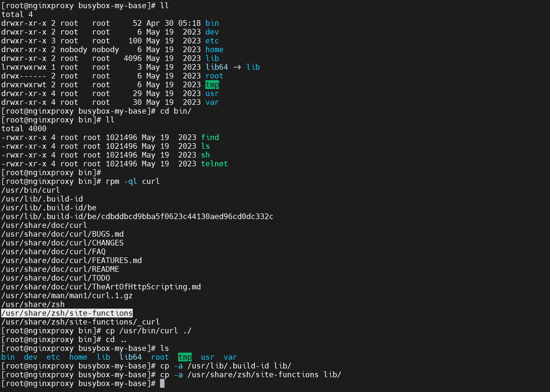Click the var directory in ls output
The width and height of the screenshot is (550, 392).
230,357
